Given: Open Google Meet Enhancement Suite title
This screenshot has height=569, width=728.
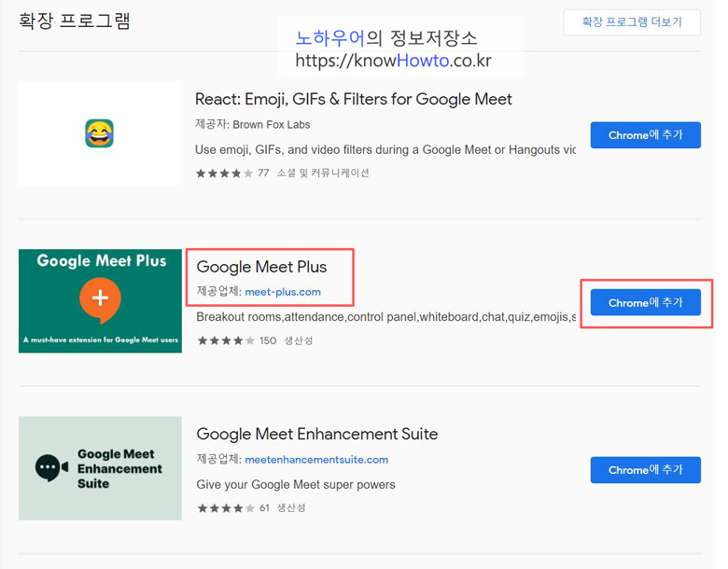Looking at the screenshot, I should pyautogui.click(x=317, y=434).
